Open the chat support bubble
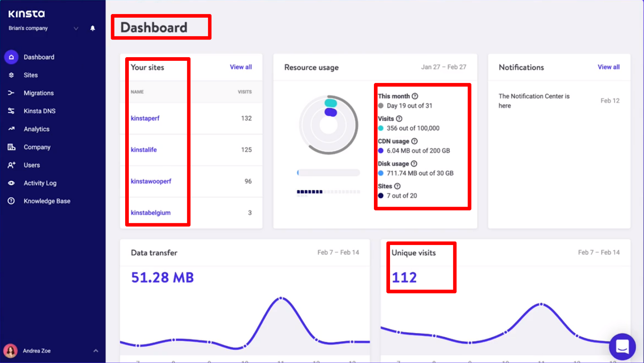This screenshot has width=644, height=363. tap(622, 346)
